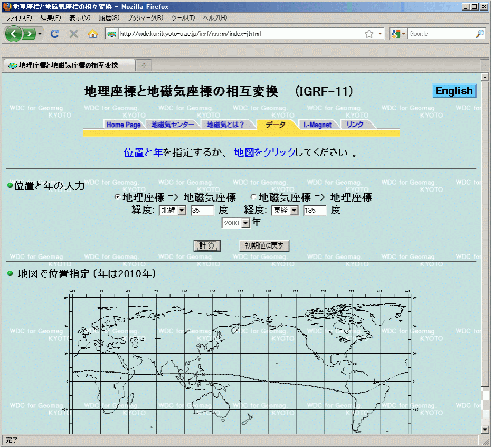This screenshot has height=448, width=492.
Task: Click the 計算 calculate button
Action: coord(207,246)
